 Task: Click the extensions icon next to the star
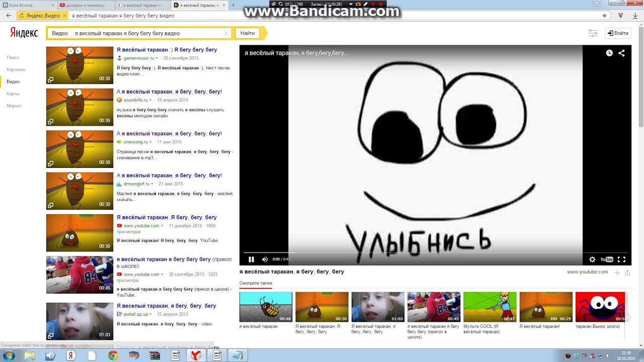pyautogui.click(x=620, y=16)
